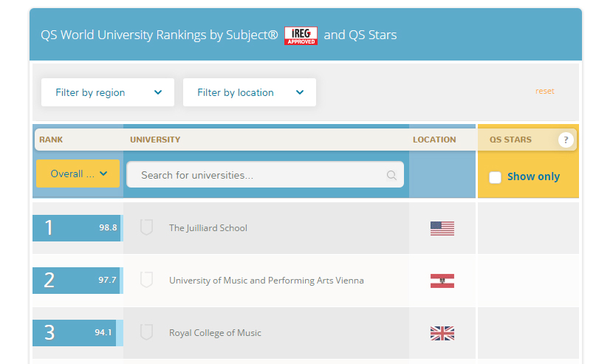The height and width of the screenshot is (364, 596).
Task: Click the reset filters link
Action: click(x=544, y=92)
